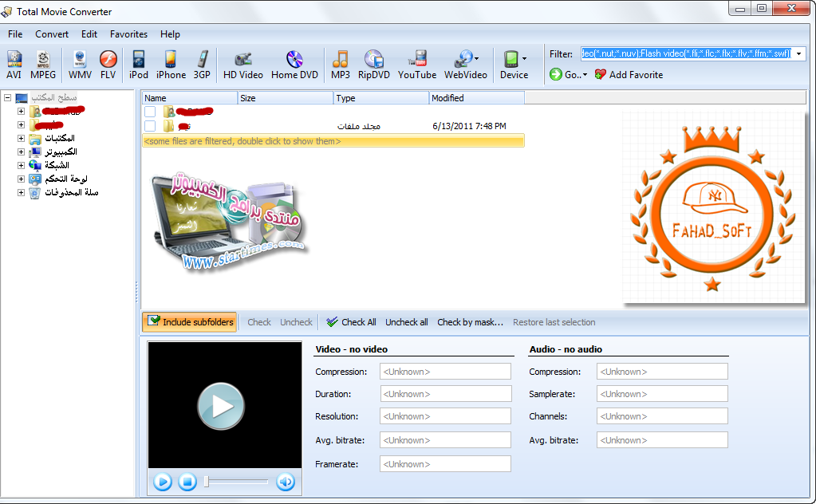Screen dimensions: 816x504
Task: Expand the Computer (الكمبيوتر) tree node
Action: click(21, 152)
